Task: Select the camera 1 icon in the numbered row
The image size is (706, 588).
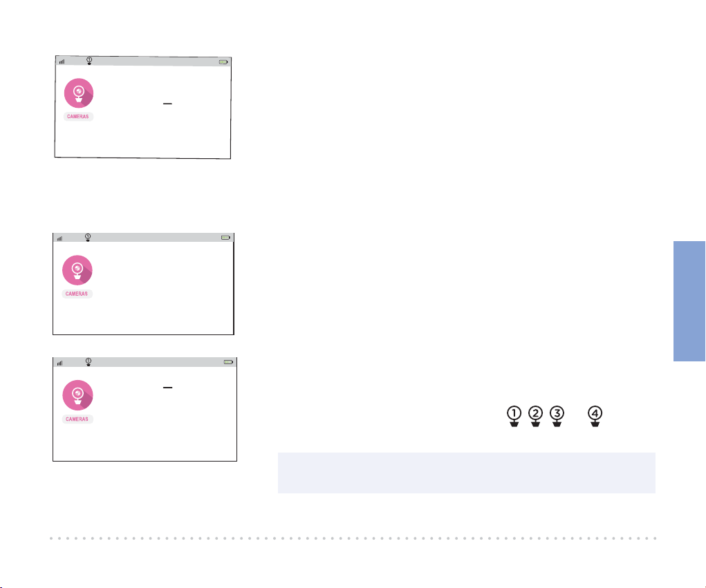Action: point(514,416)
